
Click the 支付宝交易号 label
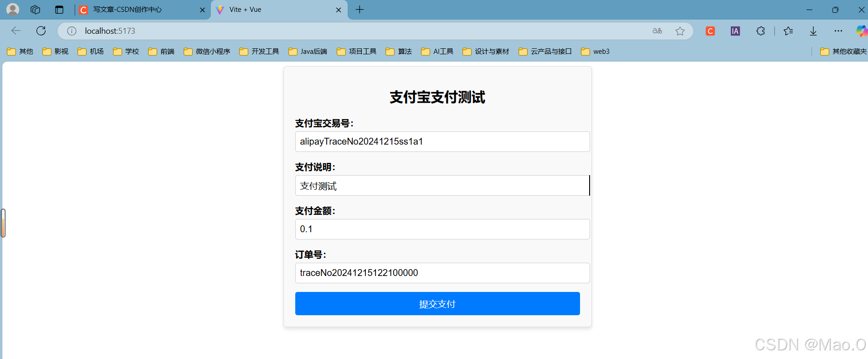324,123
